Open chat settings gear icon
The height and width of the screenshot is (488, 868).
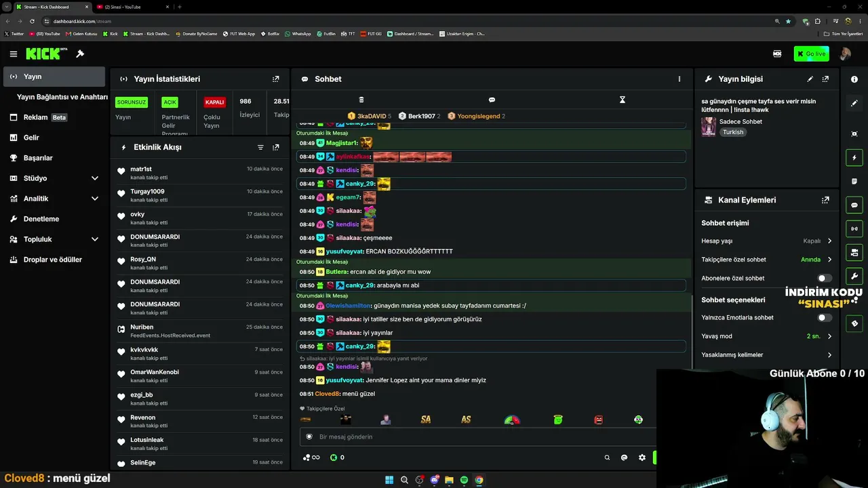click(642, 457)
